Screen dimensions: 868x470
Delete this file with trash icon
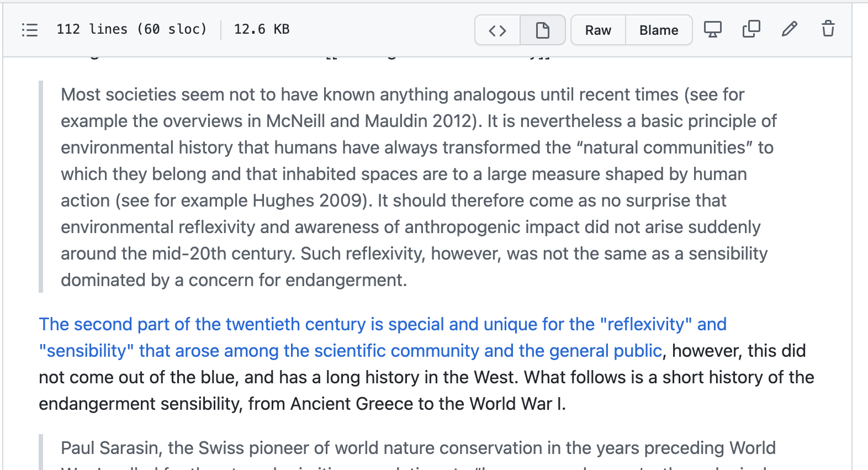click(x=828, y=29)
